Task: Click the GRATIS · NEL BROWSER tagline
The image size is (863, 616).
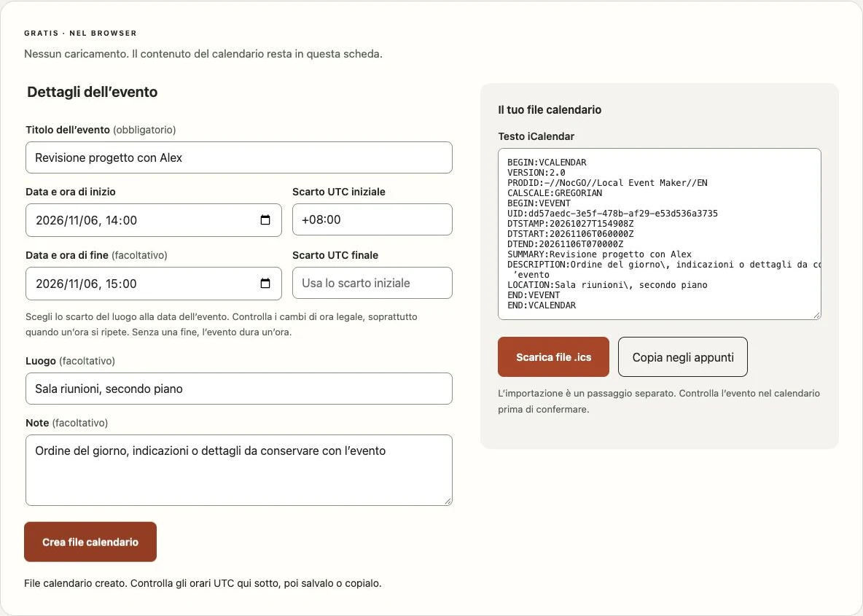Action: (80, 33)
